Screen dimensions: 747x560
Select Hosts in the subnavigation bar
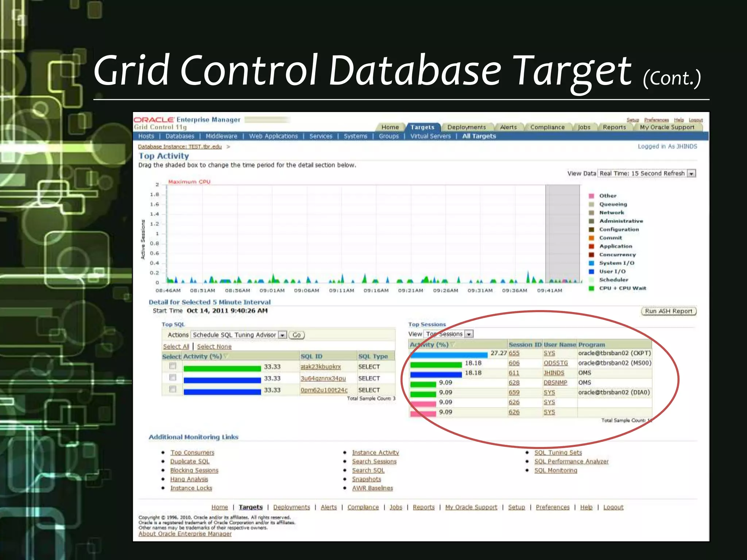(146, 136)
